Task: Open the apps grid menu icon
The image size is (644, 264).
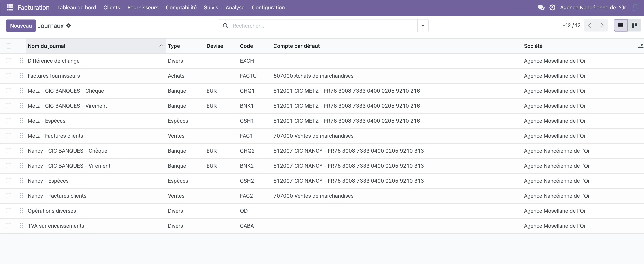Action: coord(10,7)
